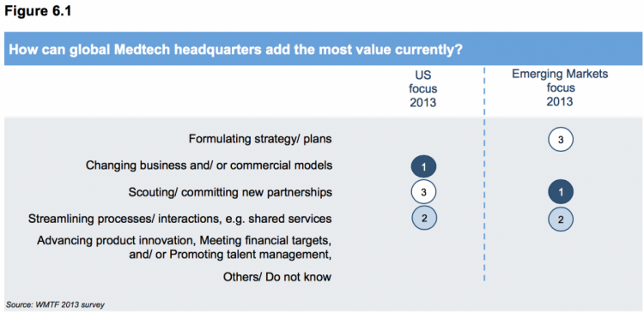Image resolution: width=644 pixels, height=313 pixels.
Task: Select 'Scouting/ committing new partnerships' label
Action: click(x=230, y=192)
